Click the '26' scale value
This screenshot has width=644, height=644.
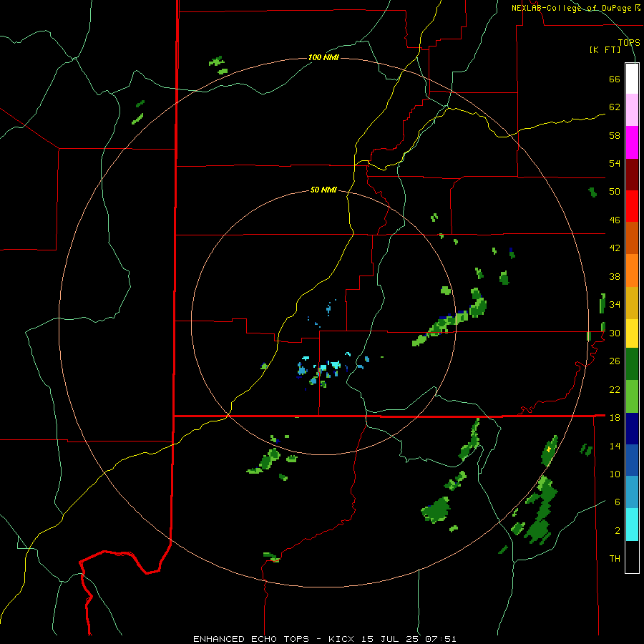tap(615, 361)
